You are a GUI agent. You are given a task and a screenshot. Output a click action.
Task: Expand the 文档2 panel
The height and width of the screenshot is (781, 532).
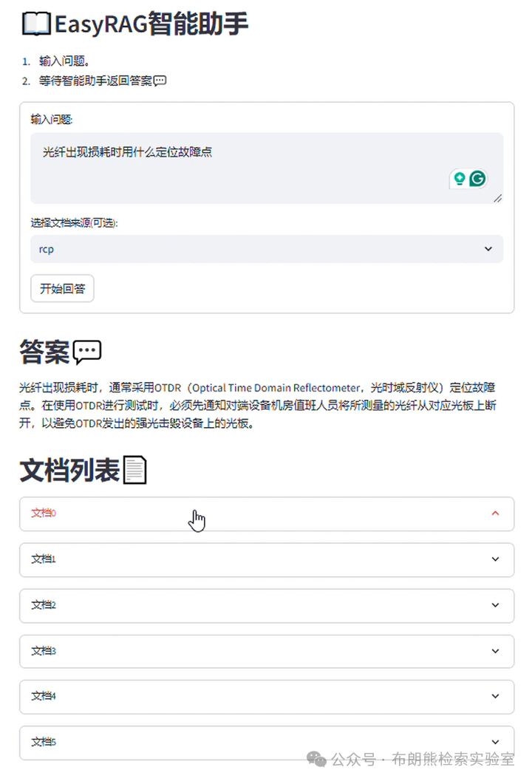tap(266, 605)
